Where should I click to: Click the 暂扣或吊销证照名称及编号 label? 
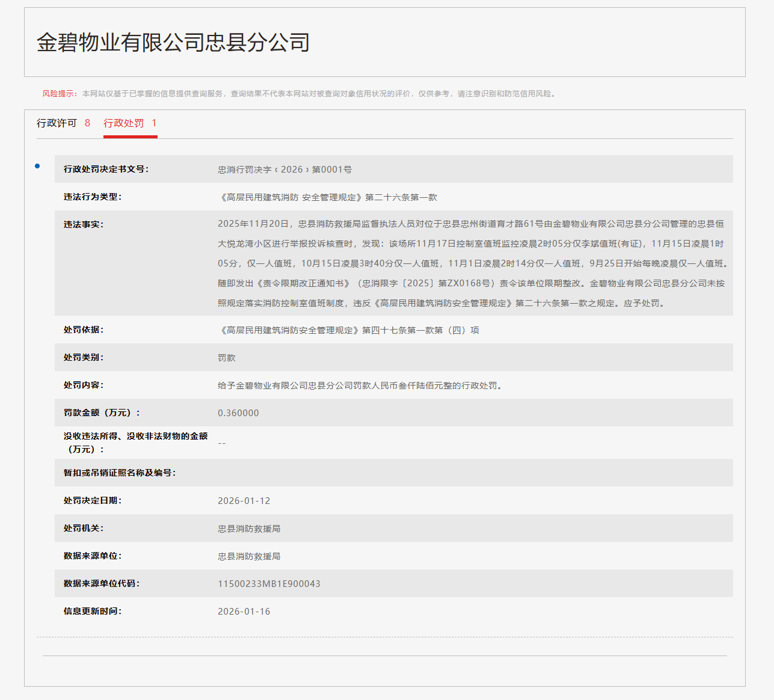pyautogui.click(x=120, y=473)
